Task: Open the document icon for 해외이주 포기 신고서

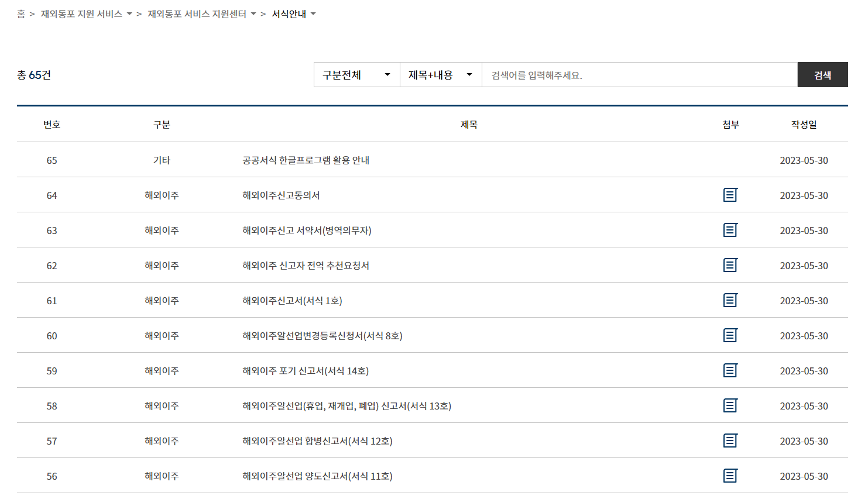Action: pyautogui.click(x=730, y=370)
